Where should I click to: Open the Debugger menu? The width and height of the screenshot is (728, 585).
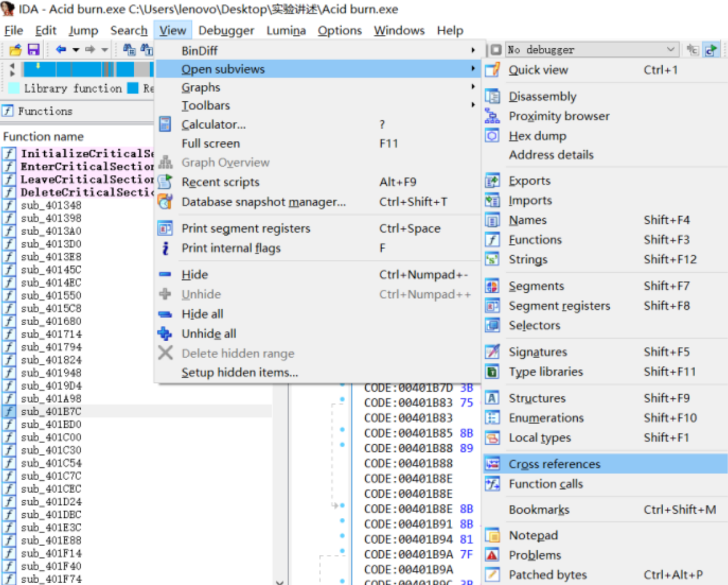pyautogui.click(x=226, y=31)
